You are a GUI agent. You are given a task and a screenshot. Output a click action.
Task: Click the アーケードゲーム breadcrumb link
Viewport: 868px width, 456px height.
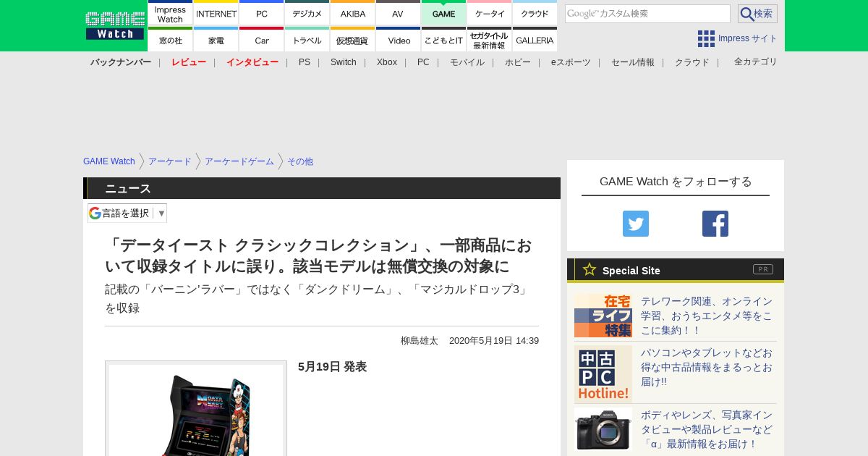239,161
